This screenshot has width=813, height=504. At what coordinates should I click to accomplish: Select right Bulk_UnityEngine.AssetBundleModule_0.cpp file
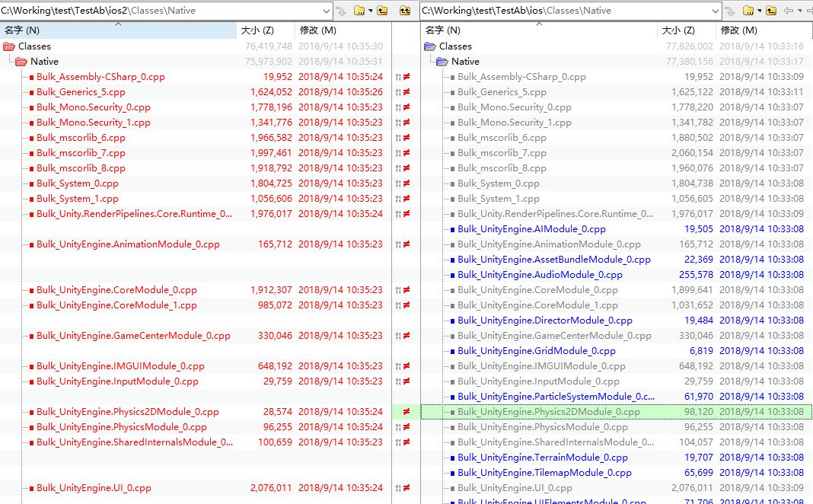[x=553, y=260]
